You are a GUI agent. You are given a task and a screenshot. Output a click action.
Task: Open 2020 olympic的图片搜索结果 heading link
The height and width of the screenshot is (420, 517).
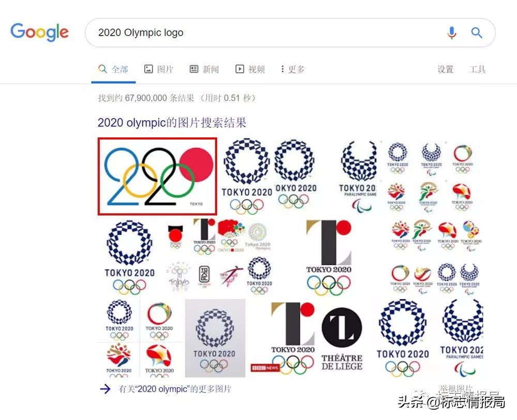pos(171,122)
